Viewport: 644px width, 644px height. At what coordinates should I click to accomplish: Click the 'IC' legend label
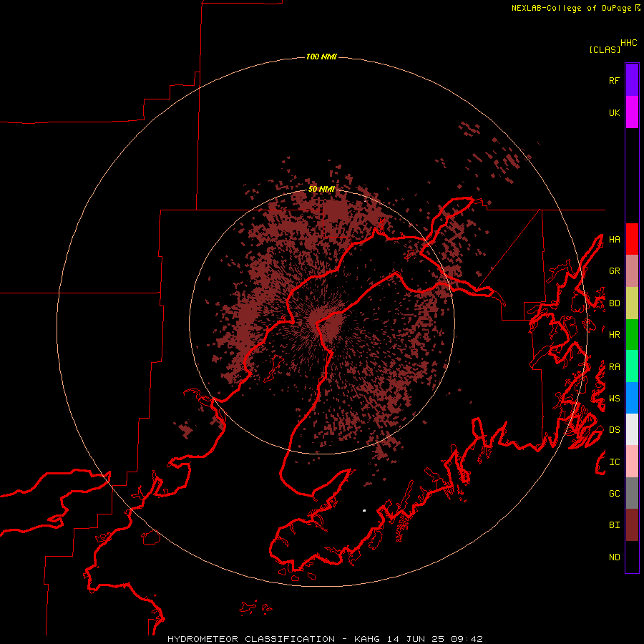(614, 462)
